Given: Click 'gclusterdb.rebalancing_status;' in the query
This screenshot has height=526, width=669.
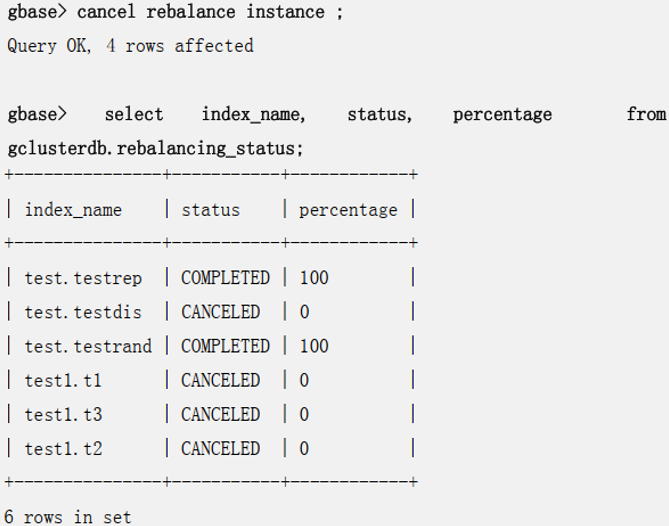Looking at the screenshot, I should coord(155,148).
